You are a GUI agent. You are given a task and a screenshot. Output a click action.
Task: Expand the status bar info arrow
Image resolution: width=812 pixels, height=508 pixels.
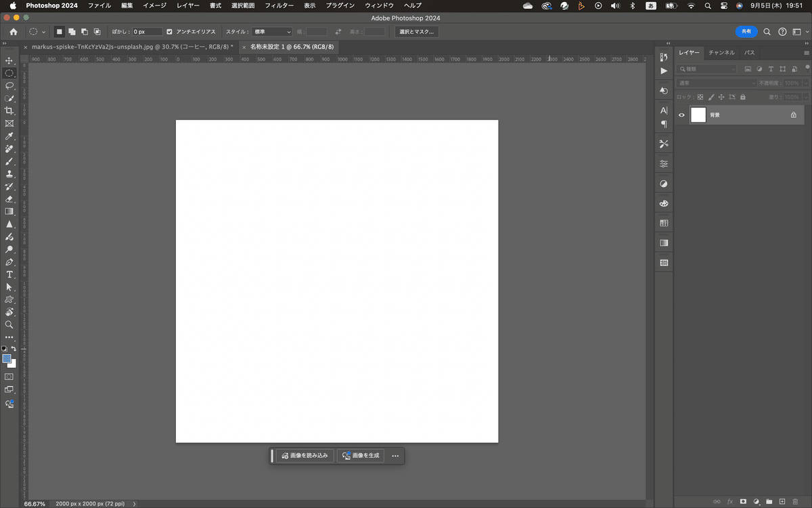[x=135, y=504]
